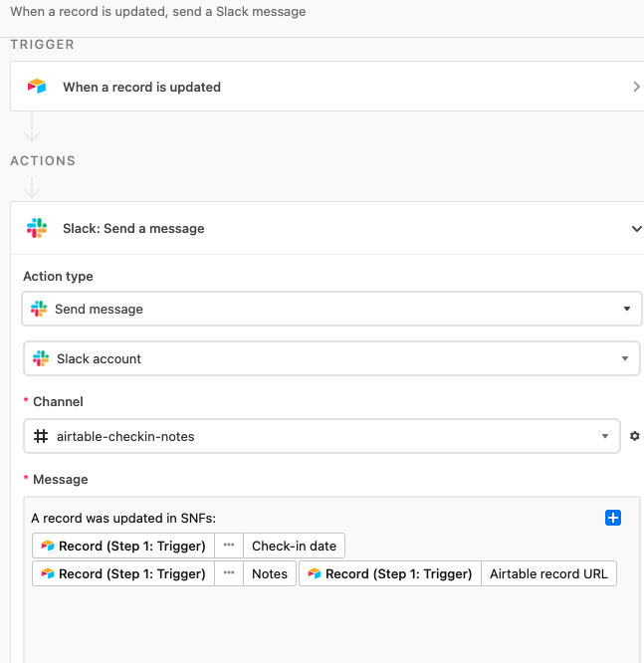Click ellipsis on Notes token

pyautogui.click(x=229, y=573)
